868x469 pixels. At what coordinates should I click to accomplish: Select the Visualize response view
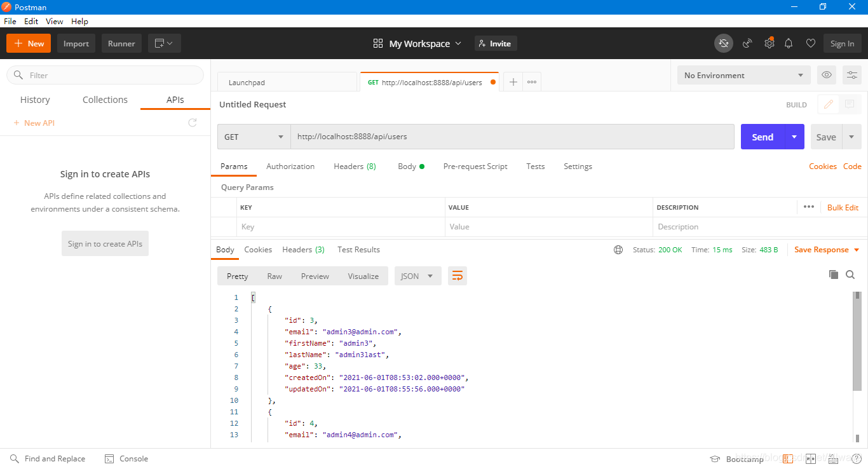pyautogui.click(x=363, y=276)
